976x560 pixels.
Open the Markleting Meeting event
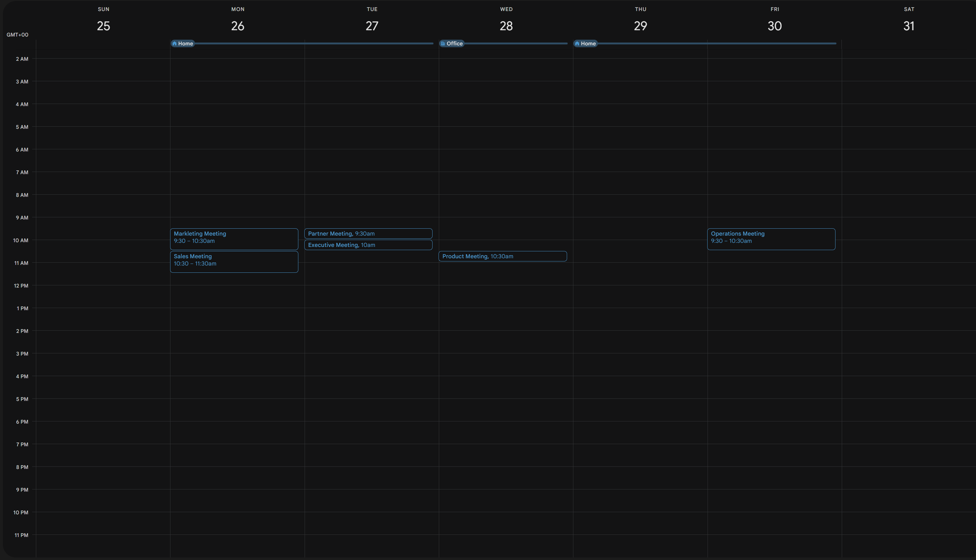pos(234,238)
